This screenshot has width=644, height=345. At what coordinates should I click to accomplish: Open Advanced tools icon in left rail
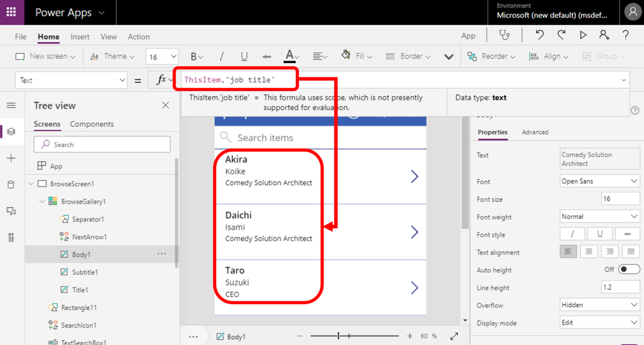coord(11,238)
